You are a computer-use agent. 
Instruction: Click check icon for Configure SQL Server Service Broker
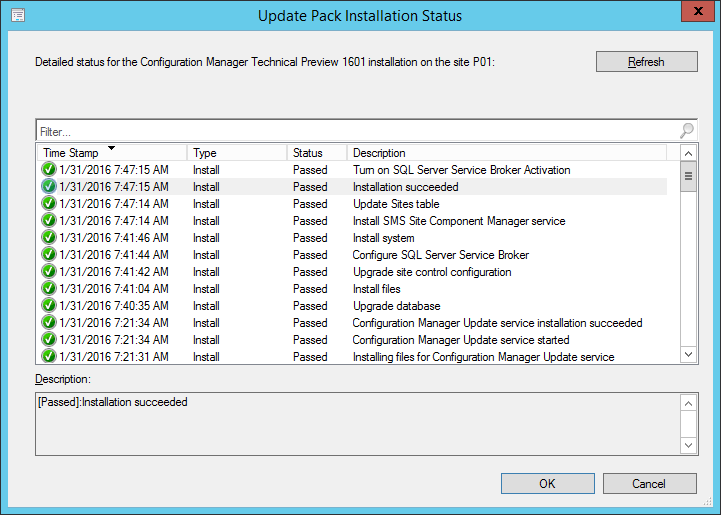tap(48, 255)
